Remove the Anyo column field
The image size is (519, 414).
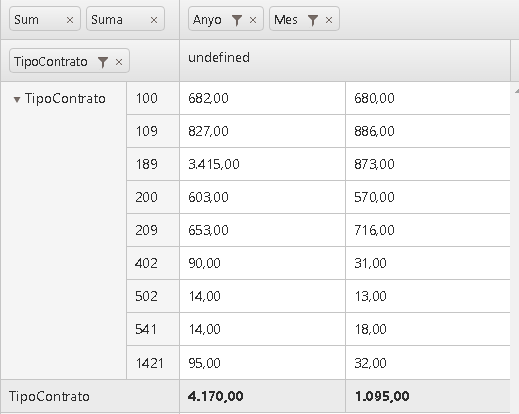(x=253, y=20)
